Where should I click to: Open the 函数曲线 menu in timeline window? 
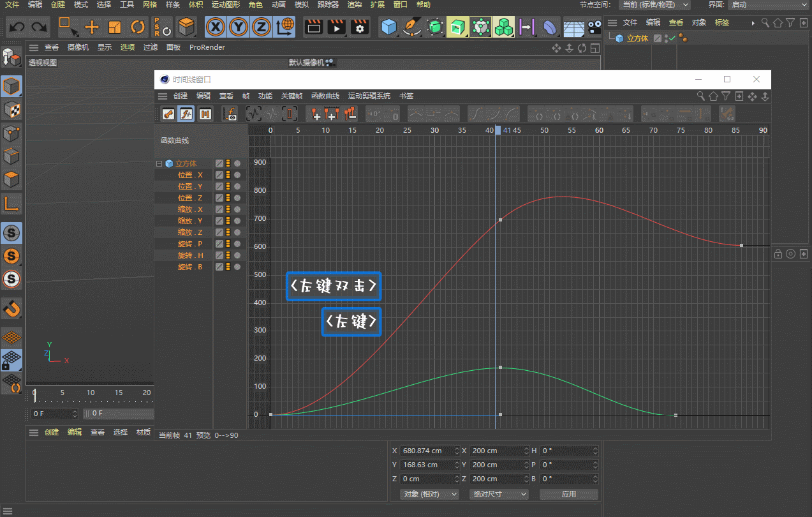pos(325,96)
